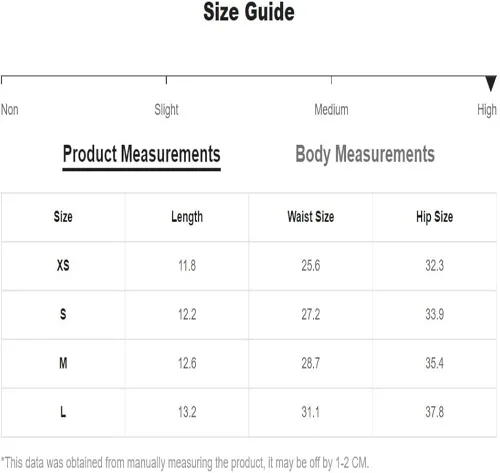Select the M size row label
Viewport: 500px width, 473px height.
pyautogui.click(x=63, y=363)
